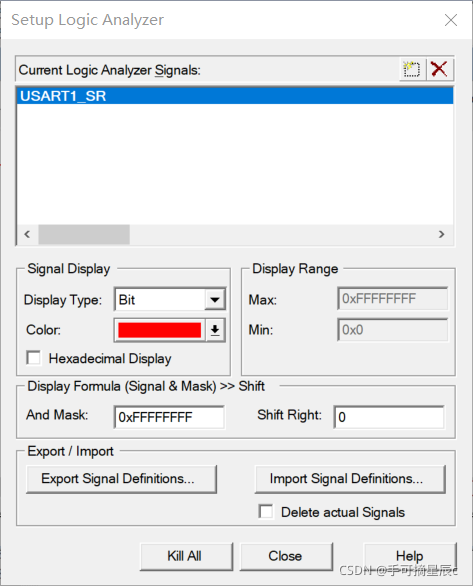Click Import Signal Definitions button
This screenshot has height=586, width=473.
pos(350,479)
